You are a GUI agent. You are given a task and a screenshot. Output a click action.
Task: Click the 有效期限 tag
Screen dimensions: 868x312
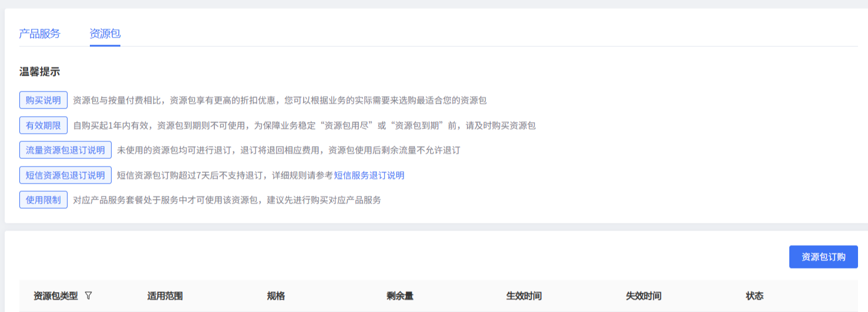[x=43, y=126]
